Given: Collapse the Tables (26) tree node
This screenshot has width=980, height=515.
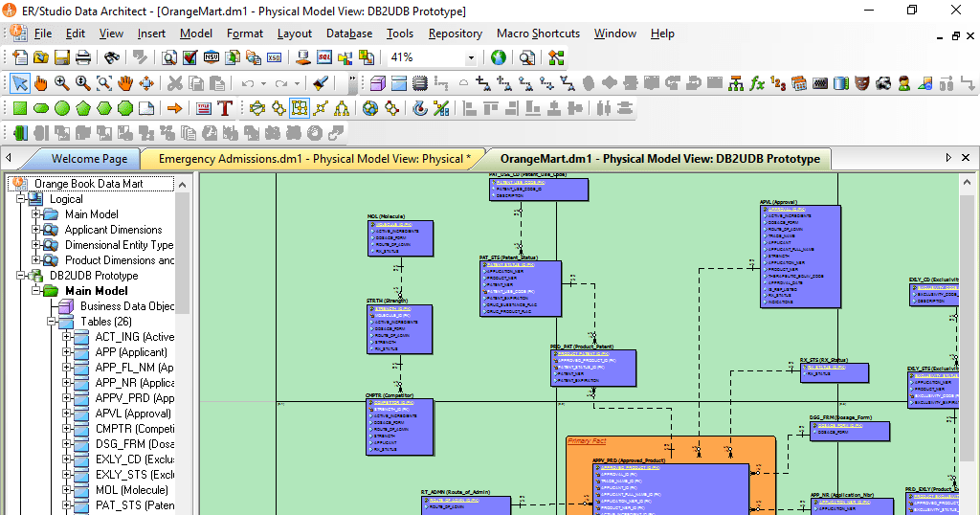Looking at the screenshot, I should pos(53,322).
